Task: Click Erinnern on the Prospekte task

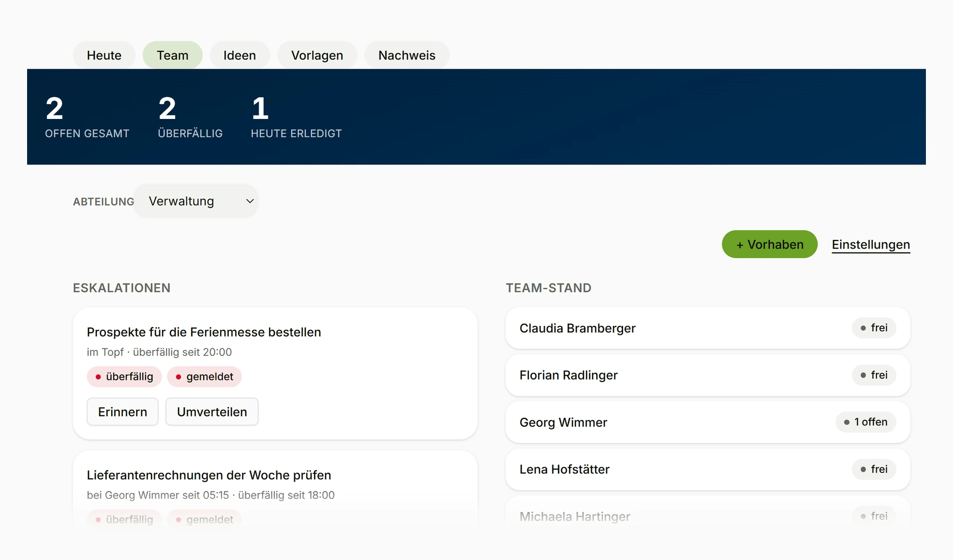Action: click(x=122, y=412)
